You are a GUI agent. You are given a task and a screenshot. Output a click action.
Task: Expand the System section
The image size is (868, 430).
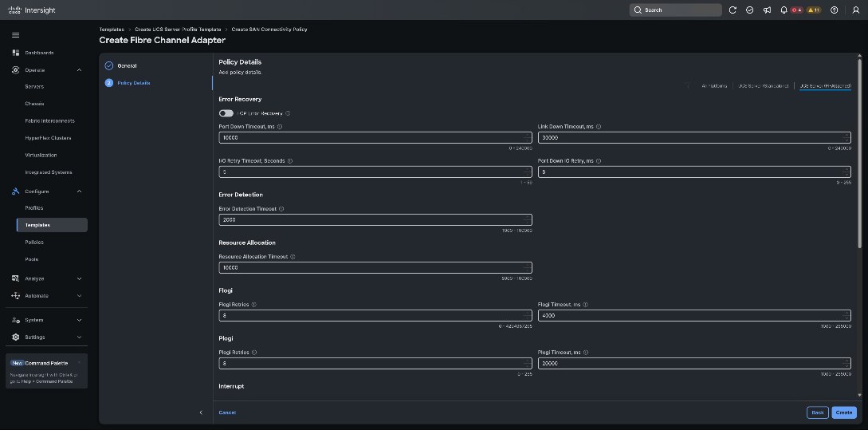[79, 320]
